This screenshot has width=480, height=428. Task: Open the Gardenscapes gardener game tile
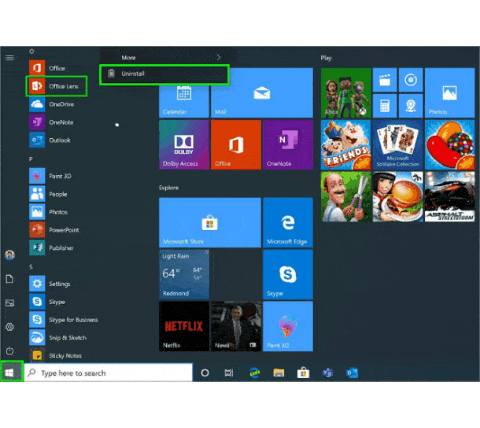[x=346, y=197]
